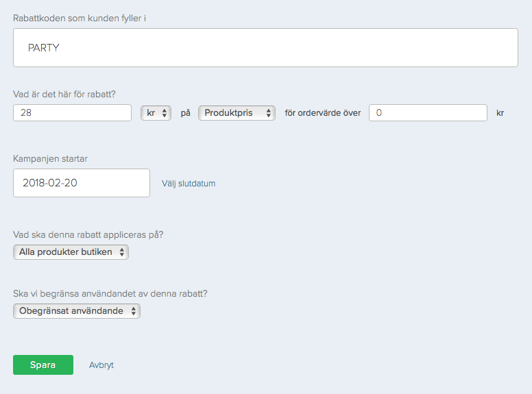Click the minimum order value field showing 0

427,113
